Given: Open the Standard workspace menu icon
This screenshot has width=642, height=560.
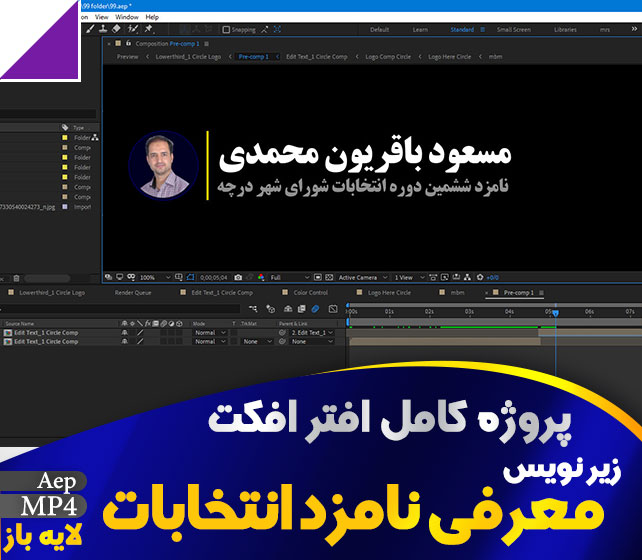Looking at the screenshot, I should tap(483, 29).
